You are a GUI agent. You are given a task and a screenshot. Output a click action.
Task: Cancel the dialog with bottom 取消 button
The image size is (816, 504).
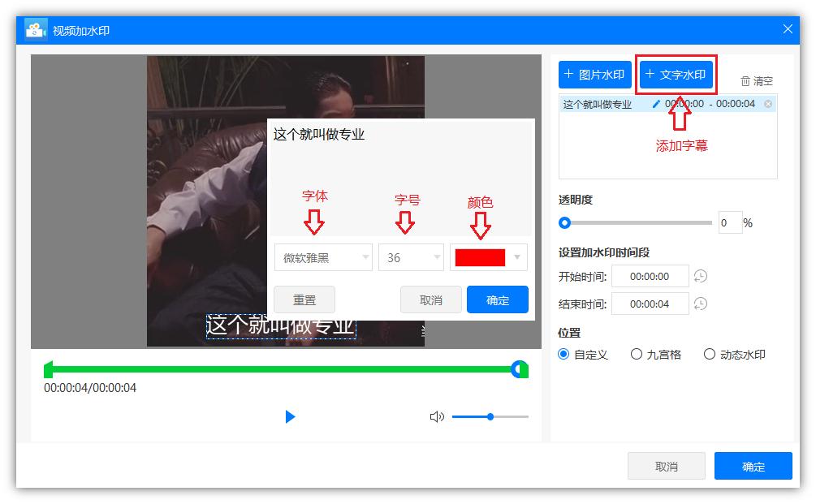pyautogui.click(x=666, y=467)
